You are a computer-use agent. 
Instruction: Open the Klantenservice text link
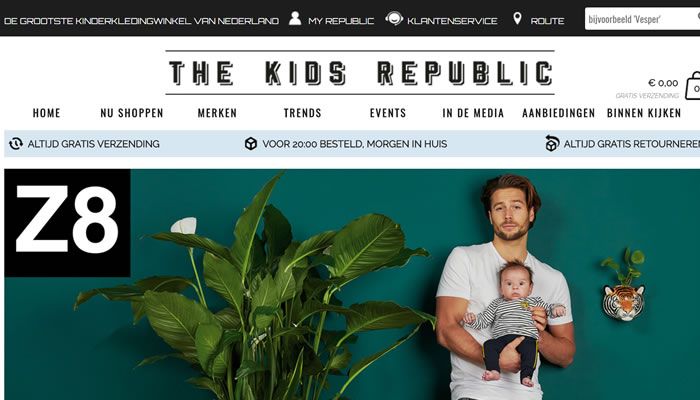[452, 21]
